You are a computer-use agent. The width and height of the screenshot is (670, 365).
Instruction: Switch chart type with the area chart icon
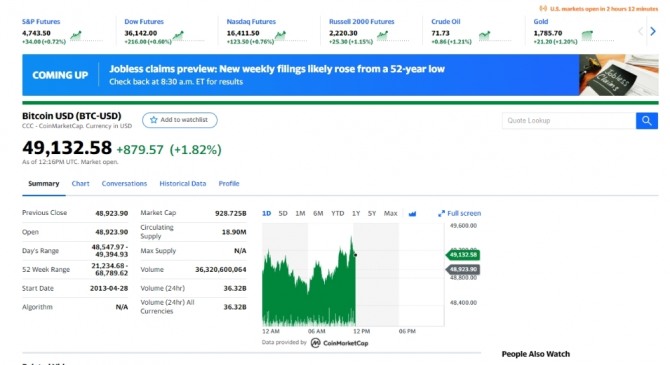pos(412,213)
